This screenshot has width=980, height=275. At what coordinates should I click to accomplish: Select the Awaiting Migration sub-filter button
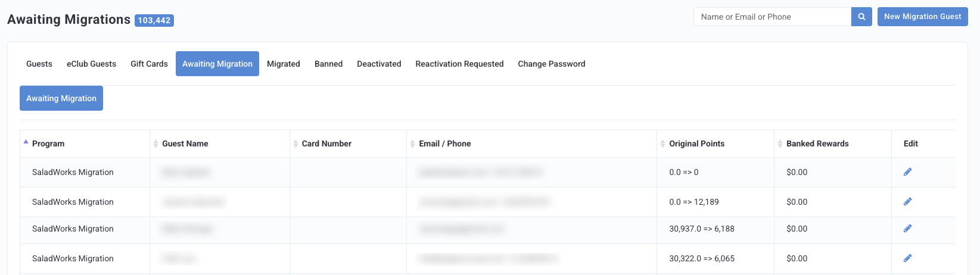61,98
